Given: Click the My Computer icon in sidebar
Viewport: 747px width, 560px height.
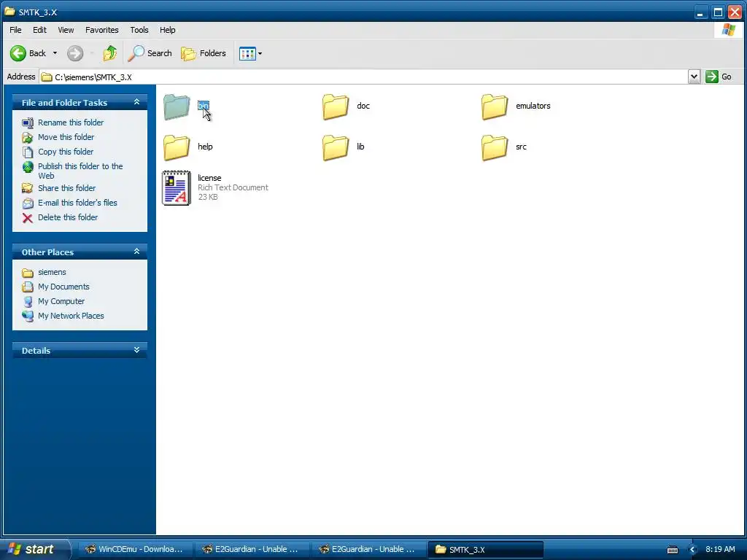Looking at the screenshot, I should tap(28, 302).
